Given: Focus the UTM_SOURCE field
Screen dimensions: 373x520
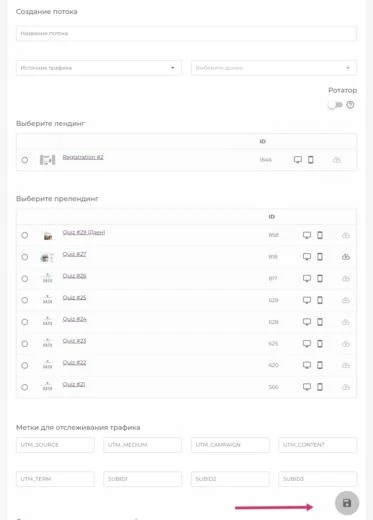Looking at the screenshot, I should coord(55,445).
